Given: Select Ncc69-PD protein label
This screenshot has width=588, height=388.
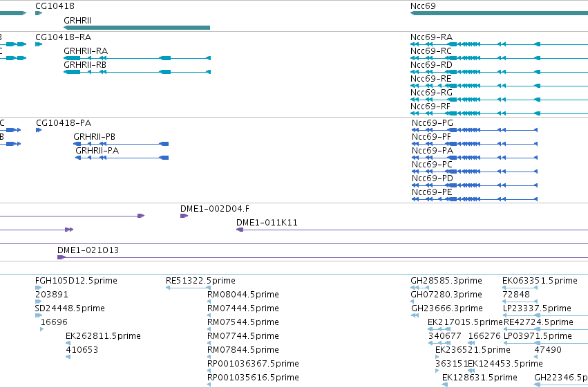Looking at the screenshot, I should point(433,178).
